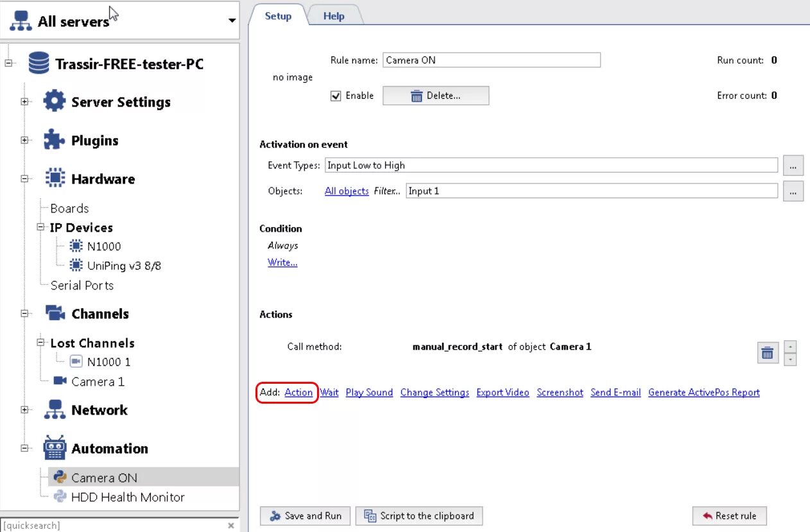Select N1000 1 under Lost Channels

coord(108,362)
